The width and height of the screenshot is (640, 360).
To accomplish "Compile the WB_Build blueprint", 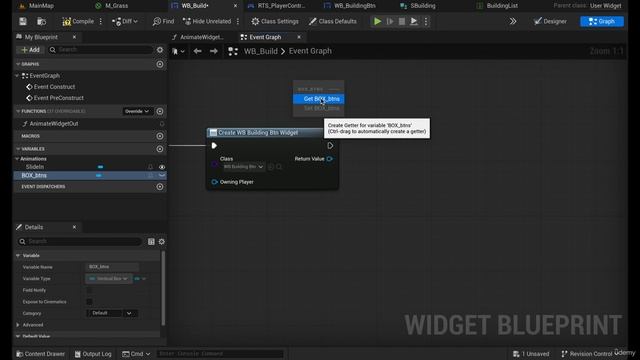I will [x=78, y=21].
